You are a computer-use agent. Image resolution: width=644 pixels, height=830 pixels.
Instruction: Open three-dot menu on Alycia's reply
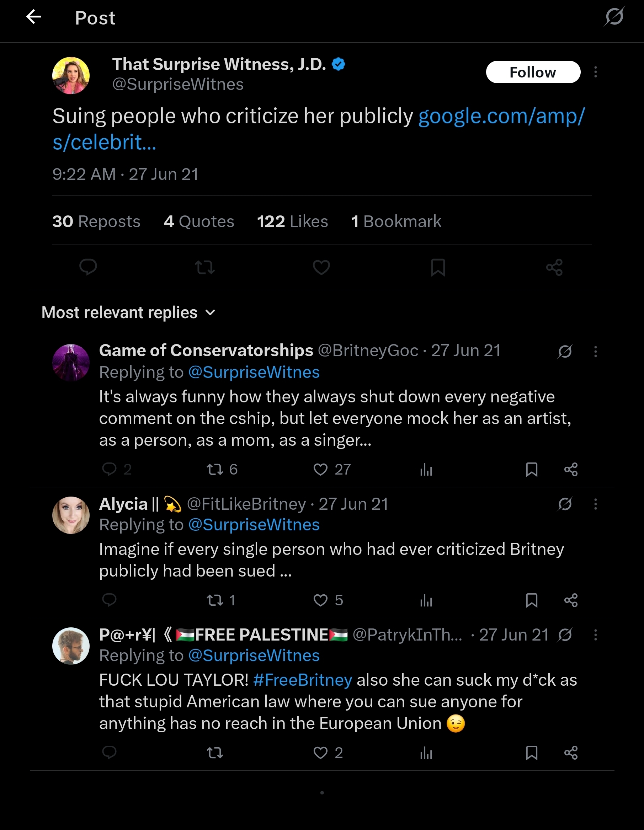(x=595, y=504)
